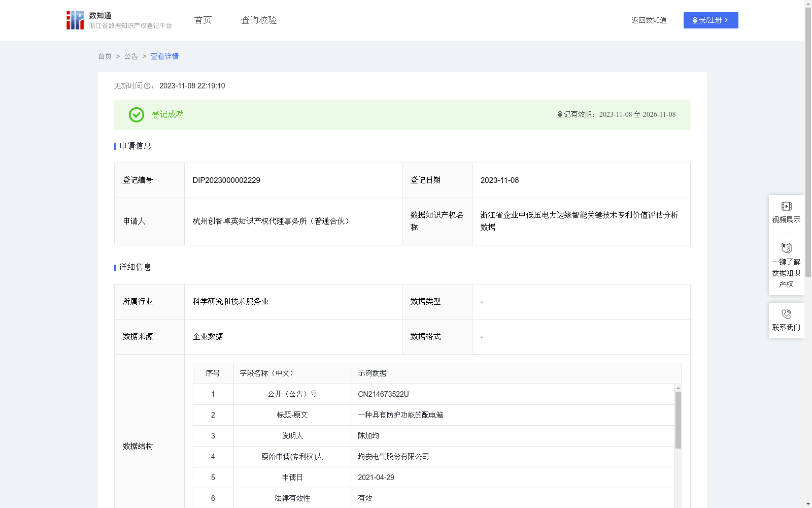The width and height of the screenshot is (812, 508).
Task: Click the 详细信息 section heading
Action: tap(136, 268)
